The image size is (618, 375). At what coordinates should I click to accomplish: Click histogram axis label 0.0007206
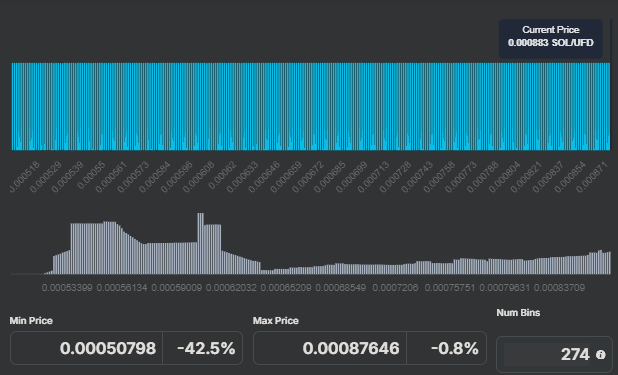pyautogui.click(x=395, y=288)
